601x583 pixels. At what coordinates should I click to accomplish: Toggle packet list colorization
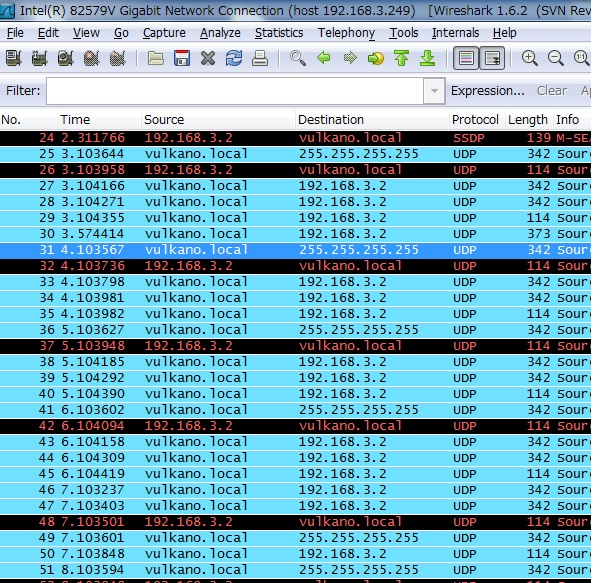466,59
